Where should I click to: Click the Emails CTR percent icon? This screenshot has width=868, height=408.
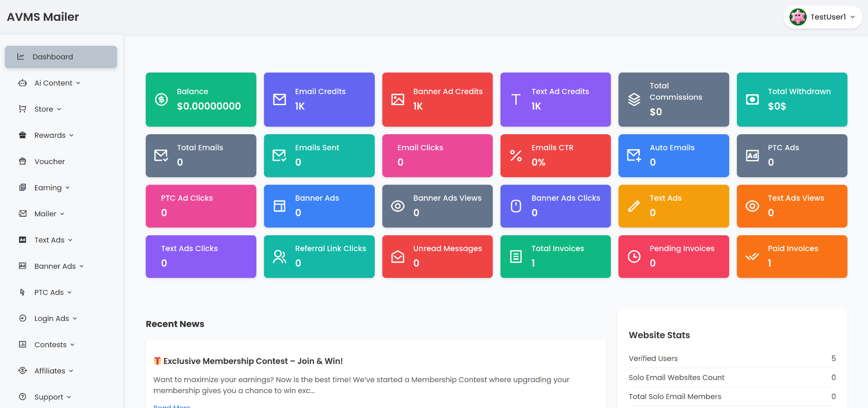pyautogui.click(x=516, y=155)
